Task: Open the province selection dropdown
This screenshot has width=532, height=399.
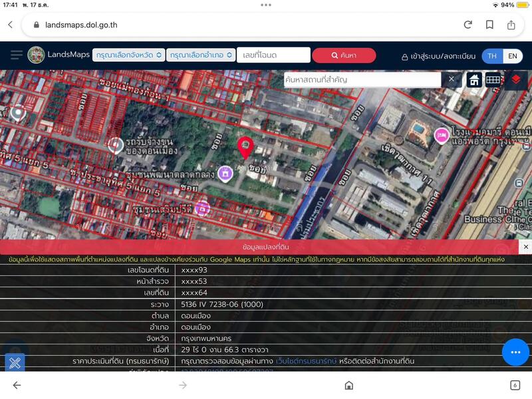Action: 128,55
